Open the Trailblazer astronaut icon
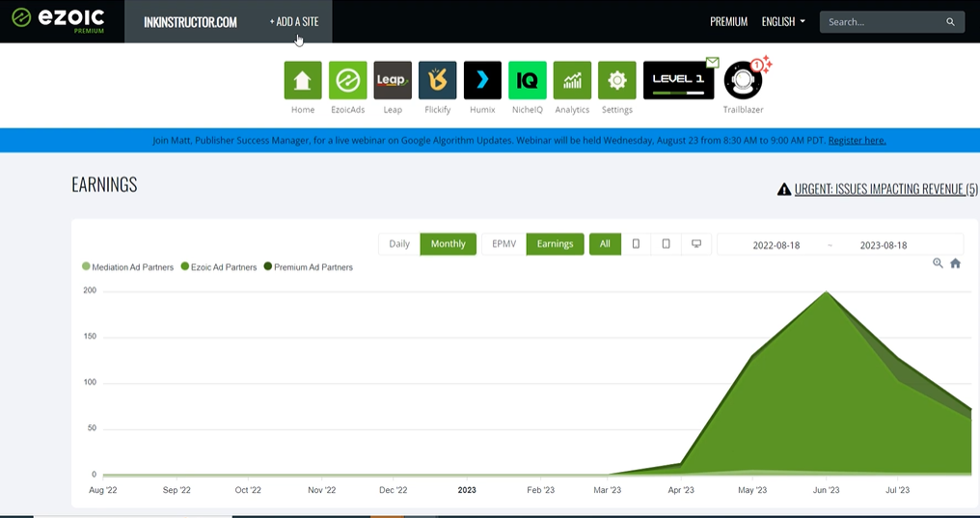980x518 pixels. [743, 81]
